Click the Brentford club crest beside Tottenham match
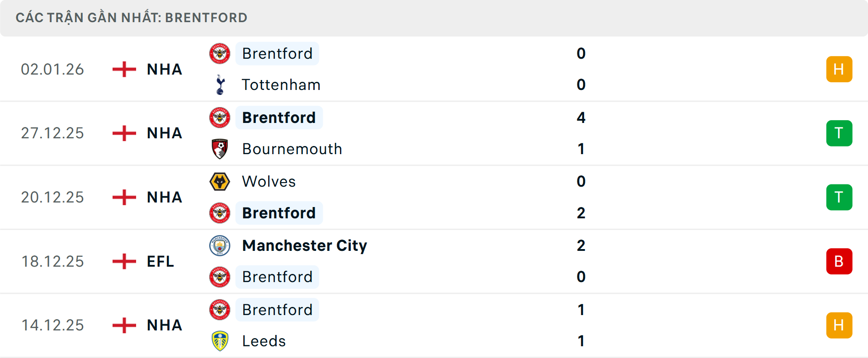The image size is (868, 358). coord(220,53)
